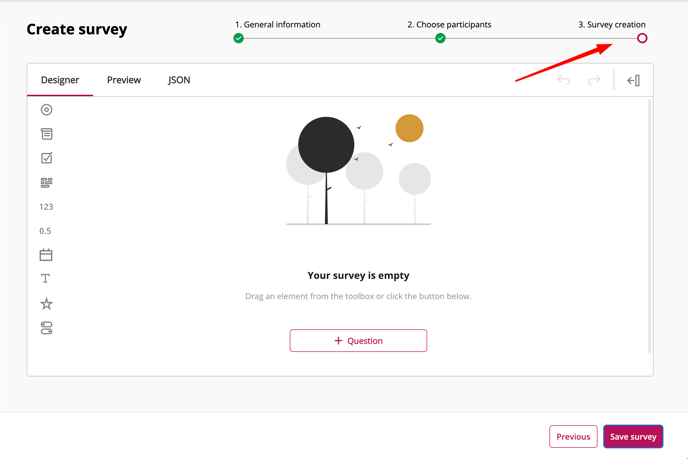
Task: Select the toggle switch question icon
Action: [46, 328]
